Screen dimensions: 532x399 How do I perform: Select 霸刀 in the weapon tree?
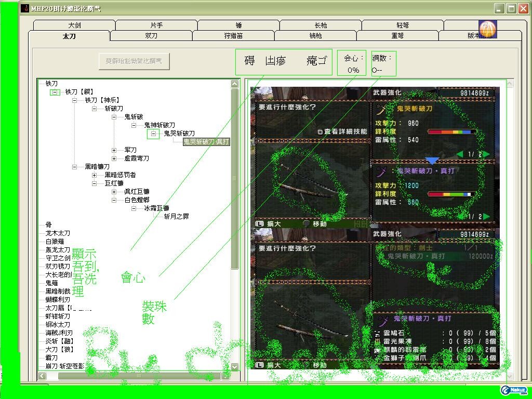pyautogui.click(x=51, y=358)
